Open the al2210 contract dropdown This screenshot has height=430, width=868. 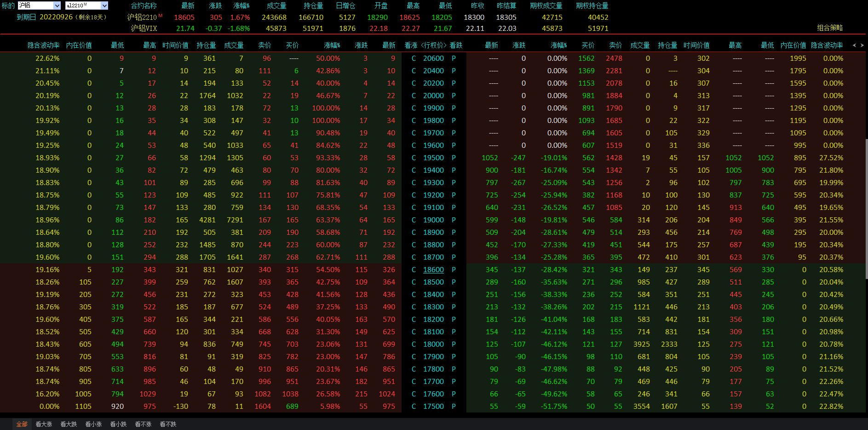[x=104, y=6]
